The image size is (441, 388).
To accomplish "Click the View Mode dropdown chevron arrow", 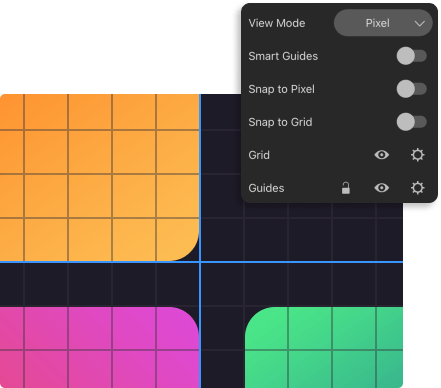I will point(420,24).
